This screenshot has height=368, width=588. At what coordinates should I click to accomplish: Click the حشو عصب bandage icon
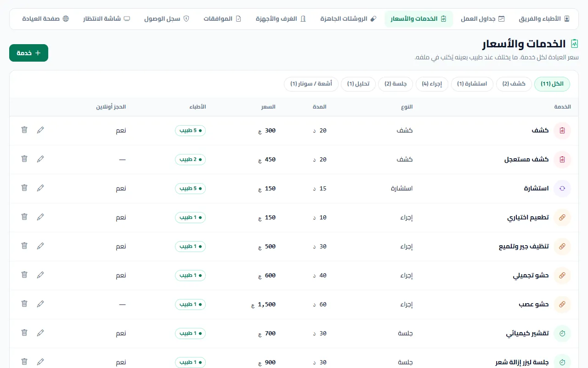point(562,305)
